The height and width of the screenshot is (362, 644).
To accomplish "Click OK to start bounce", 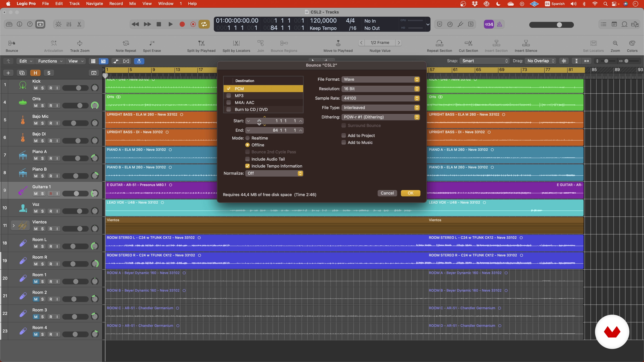I will pos(411,193).
